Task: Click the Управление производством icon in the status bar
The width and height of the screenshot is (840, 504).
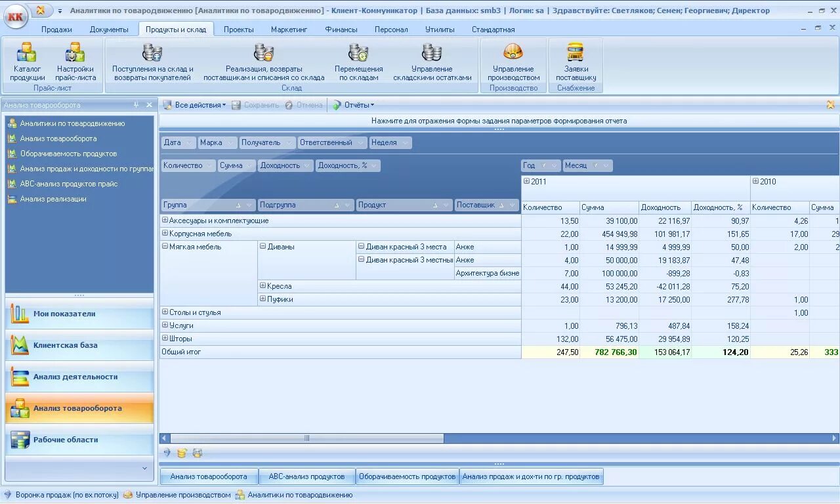Action: pyautogui.click(x=128, y=495)
